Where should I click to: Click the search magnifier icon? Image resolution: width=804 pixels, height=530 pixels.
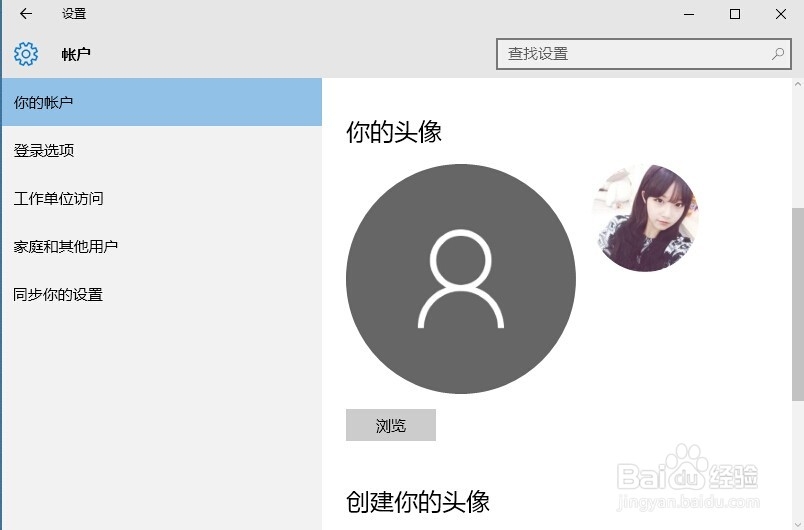pos(778,53)
